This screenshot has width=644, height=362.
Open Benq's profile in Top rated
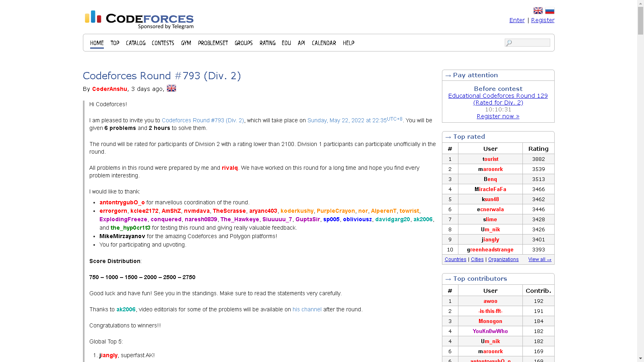(x=490, y=179)
